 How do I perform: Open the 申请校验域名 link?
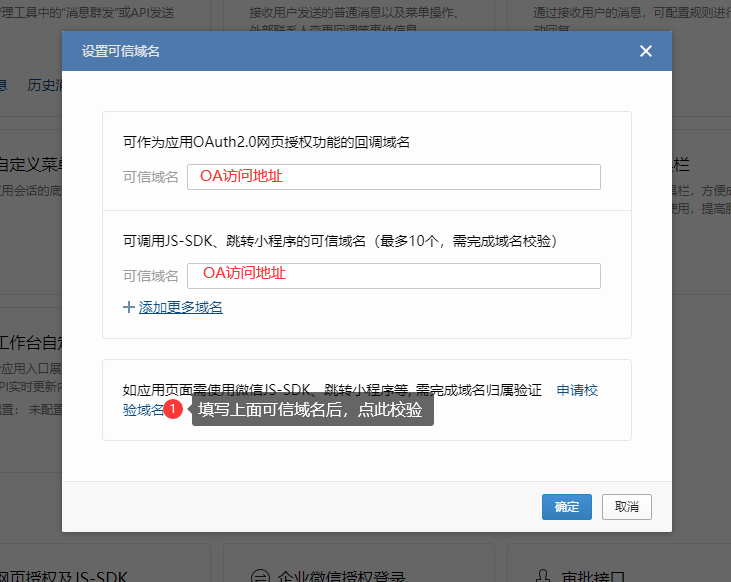[x=577, y=390]
